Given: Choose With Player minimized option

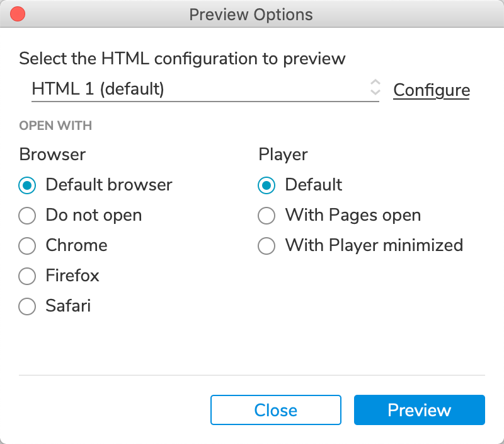Looking at the screenshot, I should pyautogui.click(x=266, y=245).
